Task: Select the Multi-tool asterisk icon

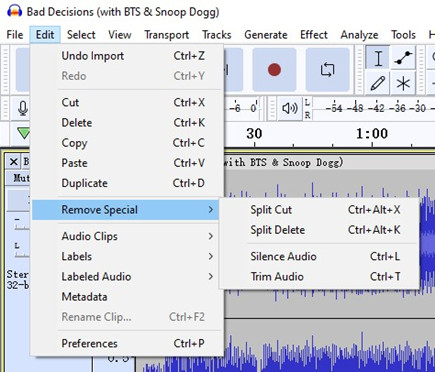Action: [x=403, y=83]
